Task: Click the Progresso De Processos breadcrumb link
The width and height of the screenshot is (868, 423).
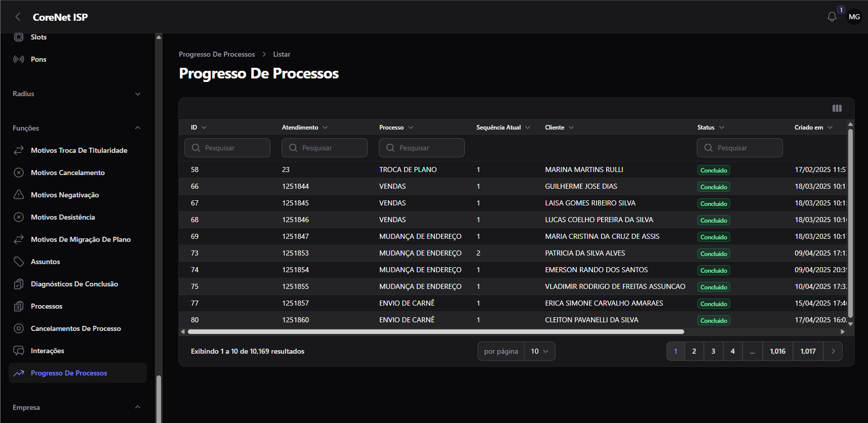Action: coord(217,54)
